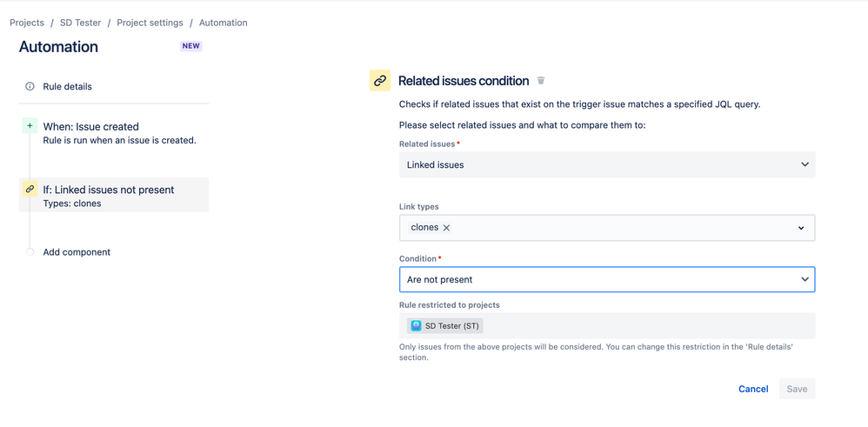
Task: Click the SD Tester project avatar icon
Action: click(x=416, y=326)
